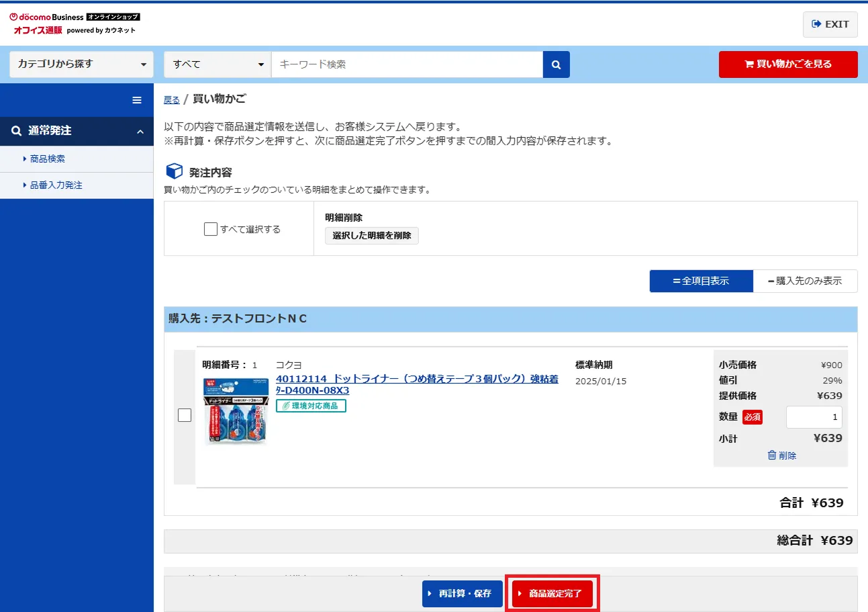Screen dimensions: 868x612
Task: Check the すべて選択する checkbox
Action: [211, 229]
